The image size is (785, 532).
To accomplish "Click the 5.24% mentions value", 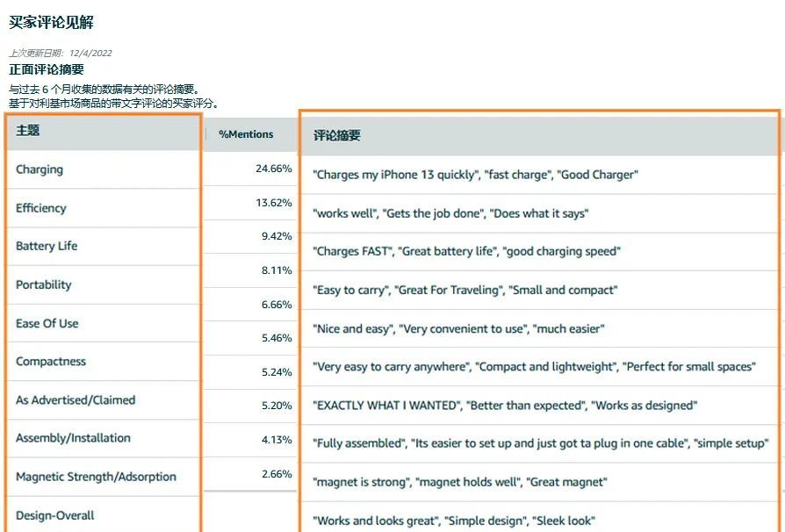I will click(x=277, y=372).
